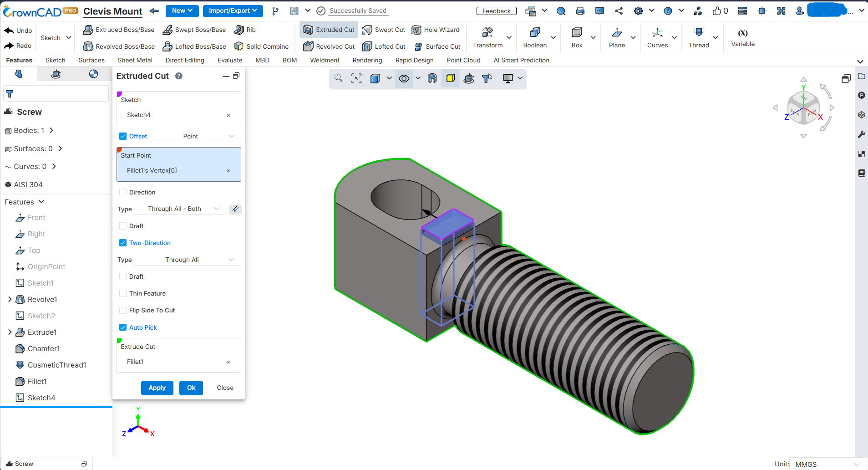
Task: Open the Through All - Both type dropdown
Action: 179,209
